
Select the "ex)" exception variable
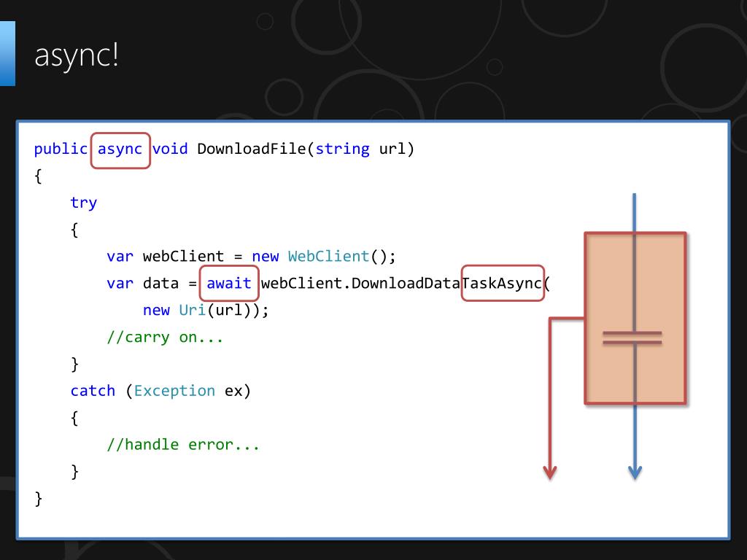tap(238, 391)
